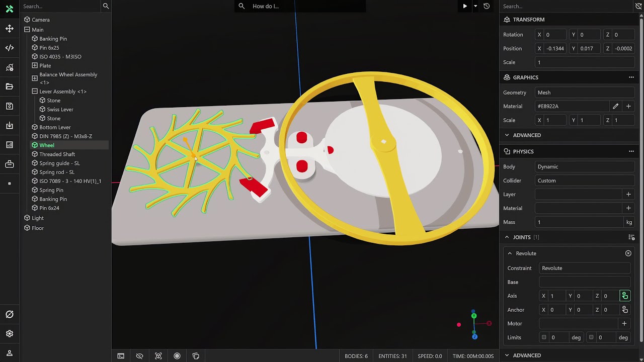Image resolution: width=644 pixels, height=362 pixels.
Task: Click the import download icon in sidebar
Action: point(10,126)
